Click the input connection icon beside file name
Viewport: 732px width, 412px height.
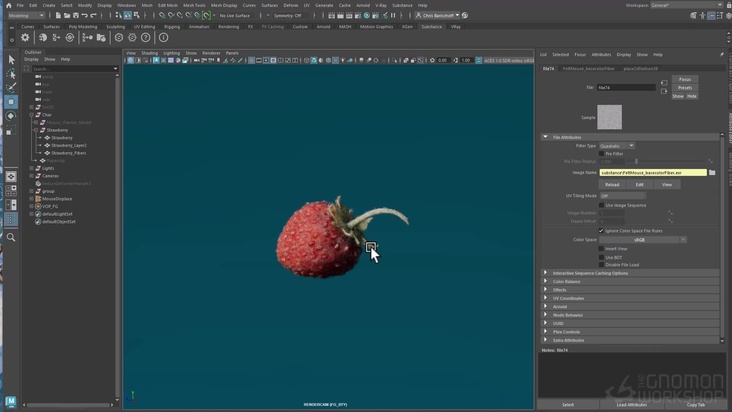tap(664, 83)
